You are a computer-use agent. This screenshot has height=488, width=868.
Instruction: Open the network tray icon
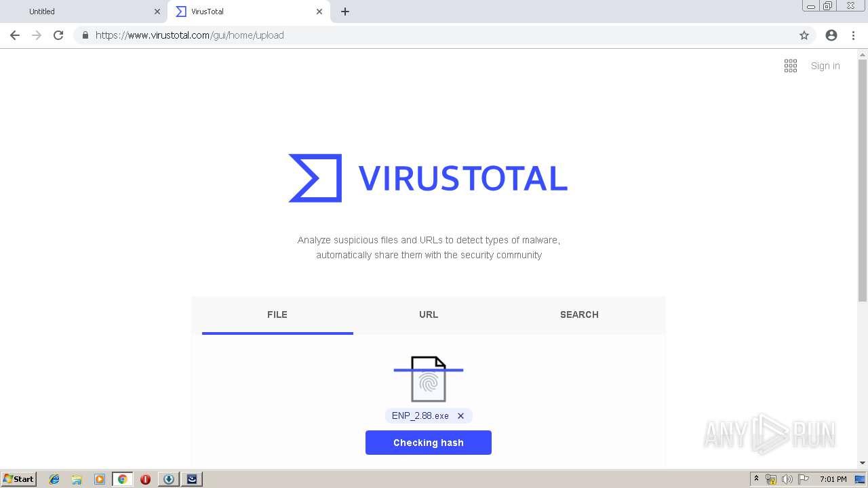click(x=771, y=479)
